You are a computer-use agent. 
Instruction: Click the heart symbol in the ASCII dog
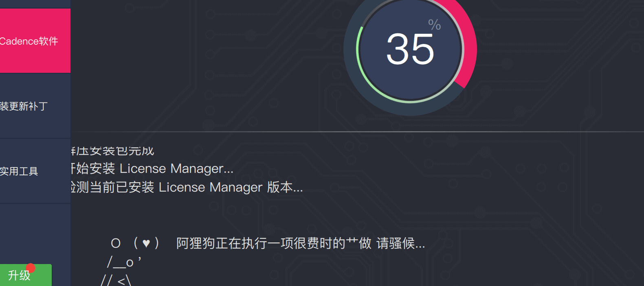coord(146,243)
